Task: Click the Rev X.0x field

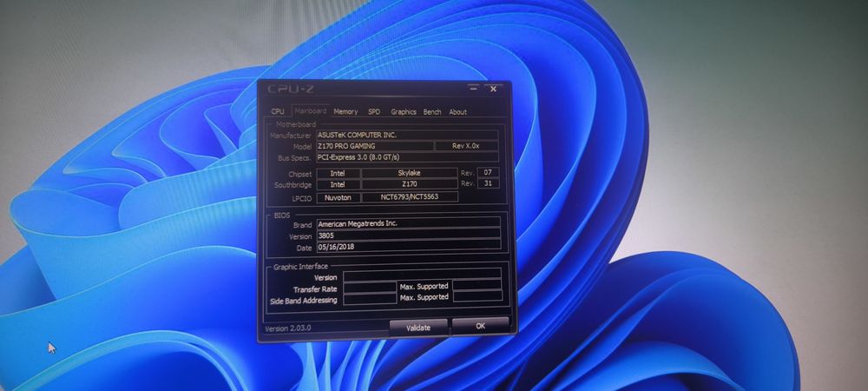Action: (x=466, y=146)
